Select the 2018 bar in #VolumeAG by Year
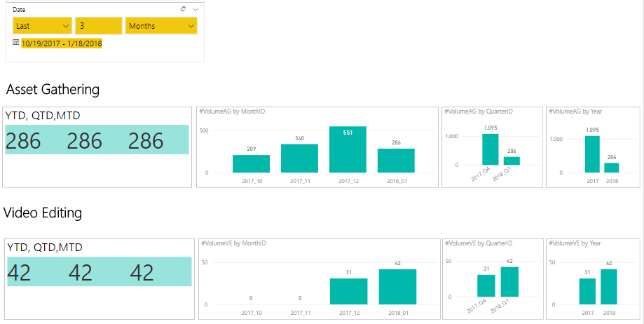Viewport: 644px width, 324px height. [x=612, y=168]
